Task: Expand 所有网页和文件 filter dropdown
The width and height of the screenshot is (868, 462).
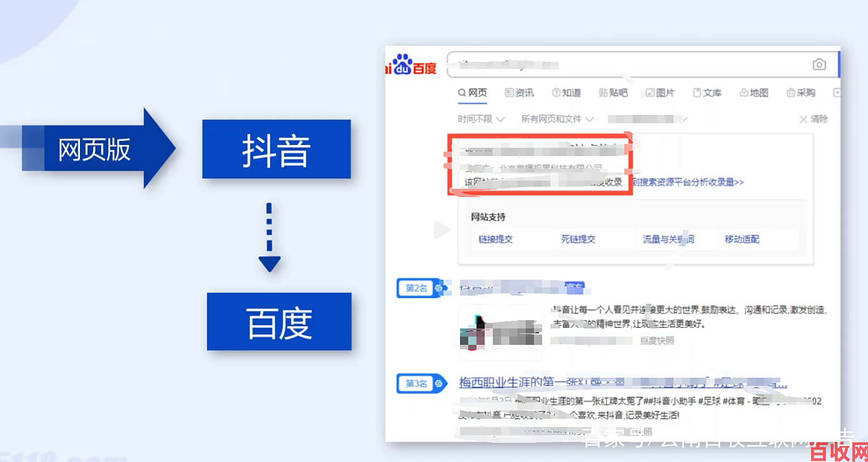Action: 557,119
